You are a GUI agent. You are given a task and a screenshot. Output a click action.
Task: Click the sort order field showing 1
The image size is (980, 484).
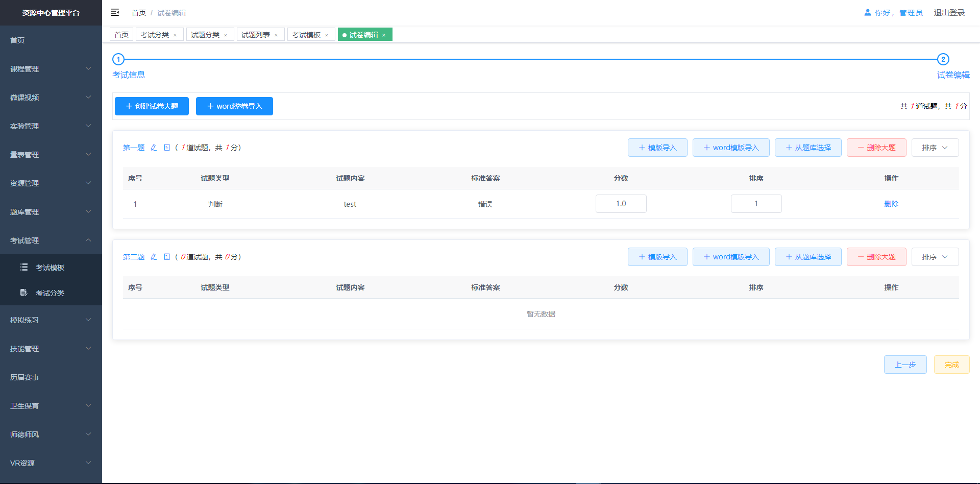coord(756,204)
